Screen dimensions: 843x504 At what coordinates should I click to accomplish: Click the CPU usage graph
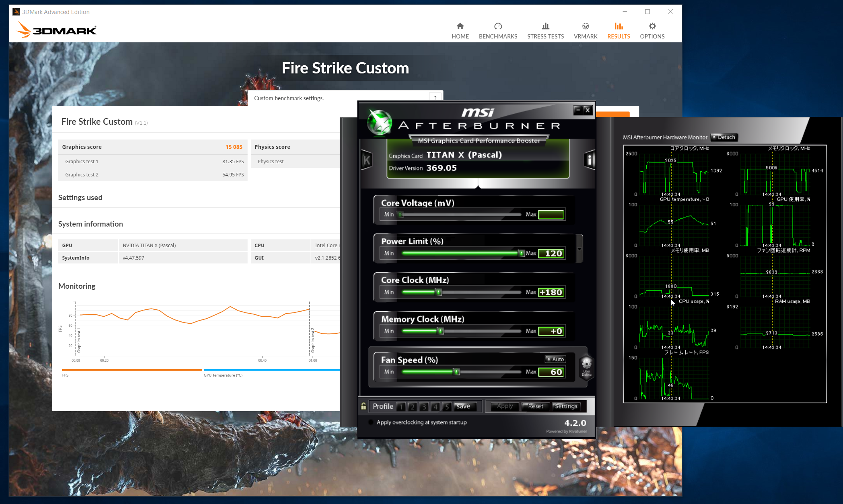click(674, 327)
